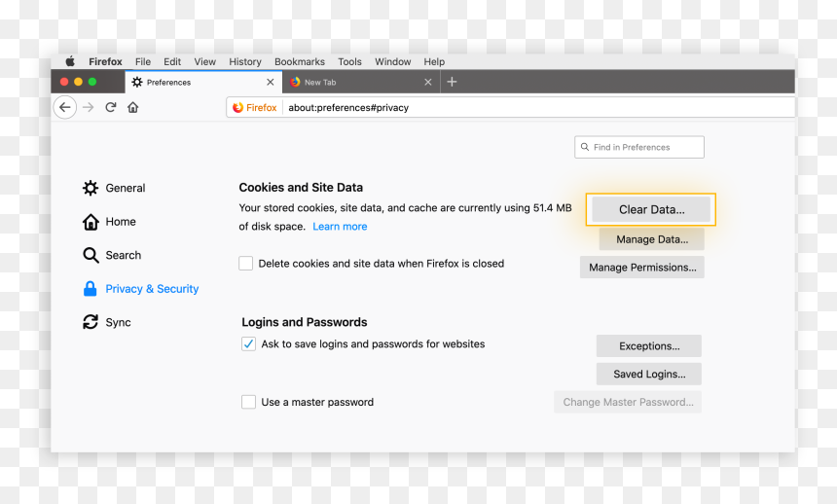Switch to the New Tab tab
Image resolution: width=837 pixels, height=504 pixels.
click(x=361, y=82)
